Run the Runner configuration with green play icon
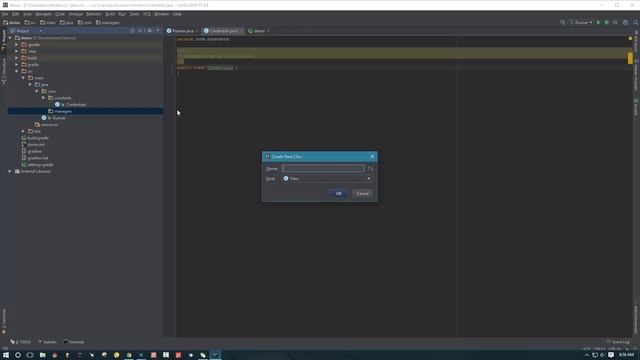Screen dimensions: 640x360 pos(598,22)
